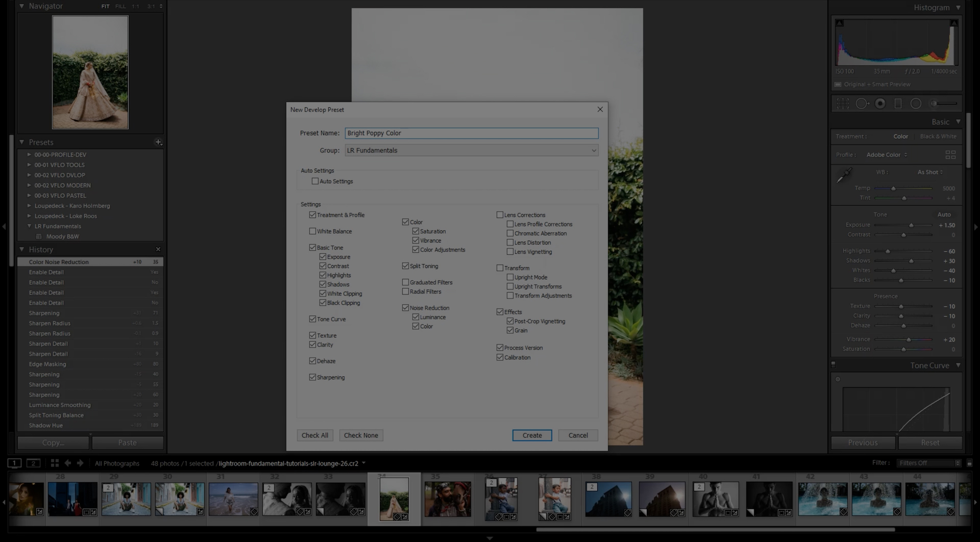
Task: Select the radial filter circle tool
Action: (x=916, y=103)
